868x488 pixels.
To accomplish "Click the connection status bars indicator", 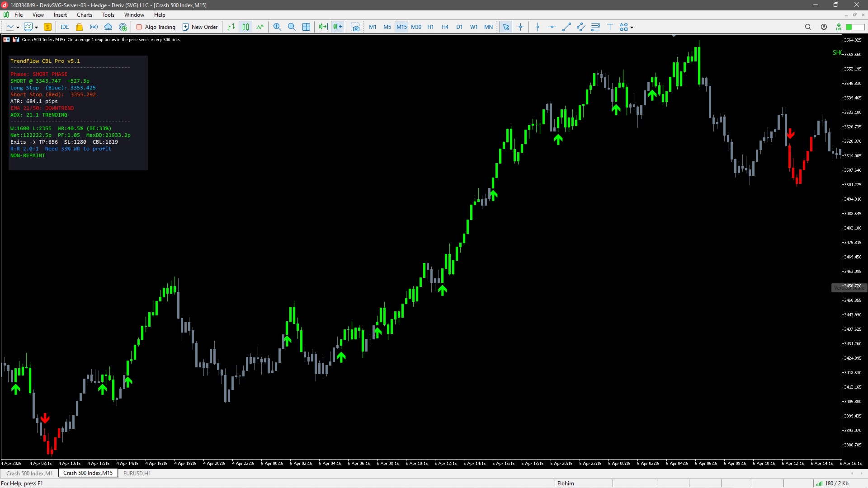I will click(819, 483).
